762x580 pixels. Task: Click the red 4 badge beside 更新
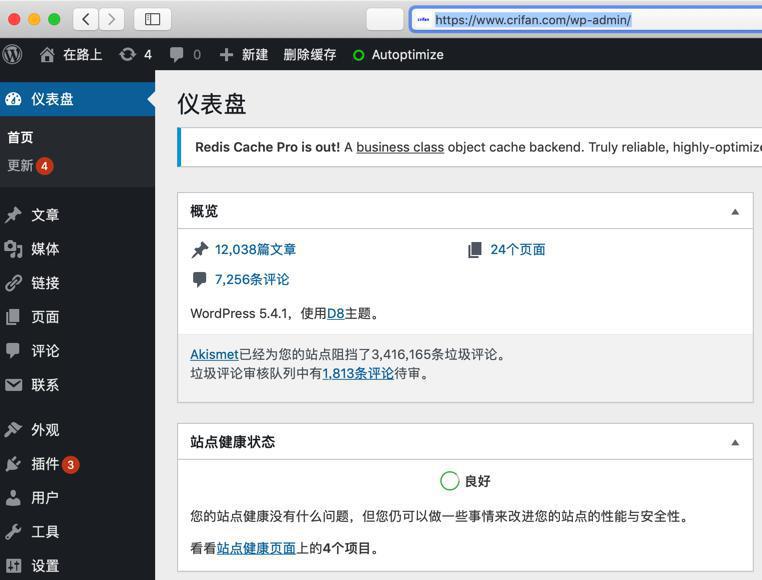(x=44, y=166)
